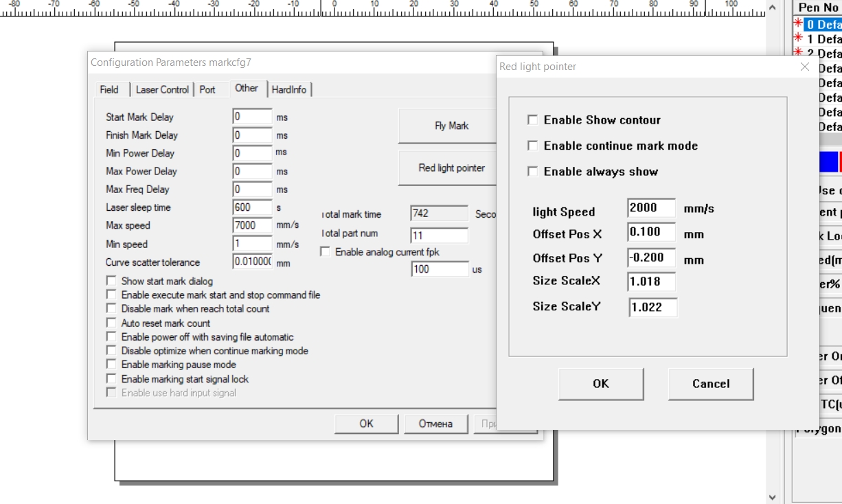Click the Size ScaleX value field
This screenshot has height=504, width=842.
651,282
